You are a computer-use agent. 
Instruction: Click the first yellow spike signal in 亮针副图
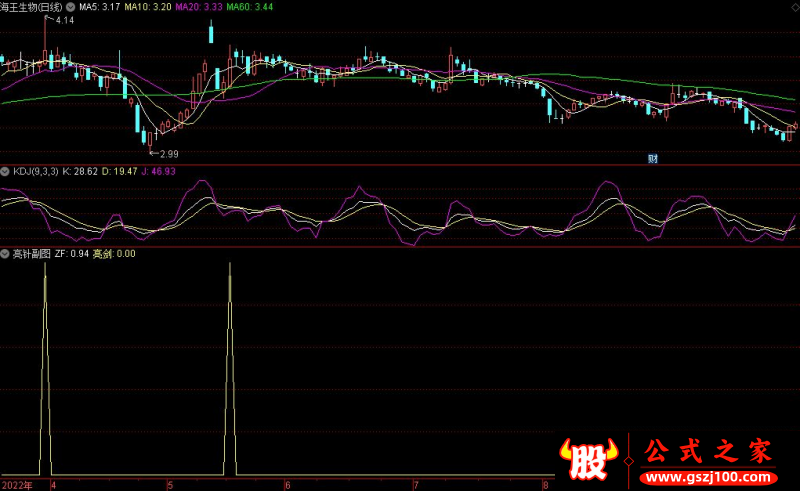coord(45,370)
